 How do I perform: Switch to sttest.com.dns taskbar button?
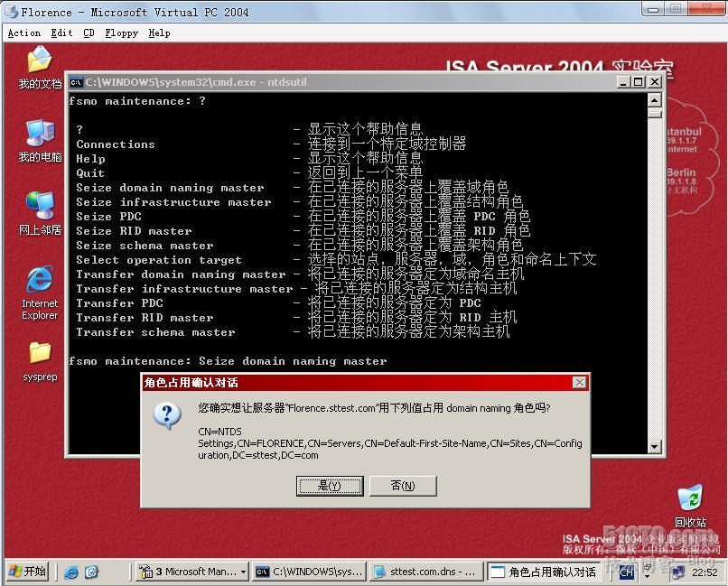point(425,572)
